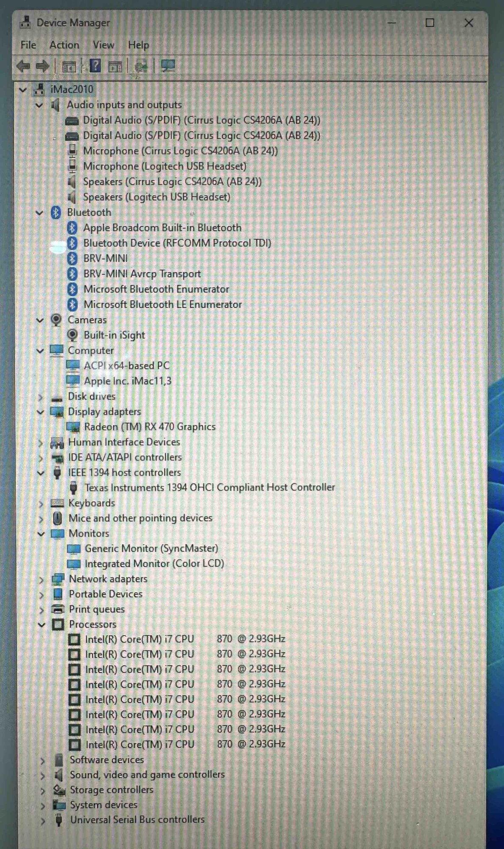Image resolution: width=504 pixels, height=849 pixels.
Task: Collapse the iMac2010 root node
Action: coord(23,89)
